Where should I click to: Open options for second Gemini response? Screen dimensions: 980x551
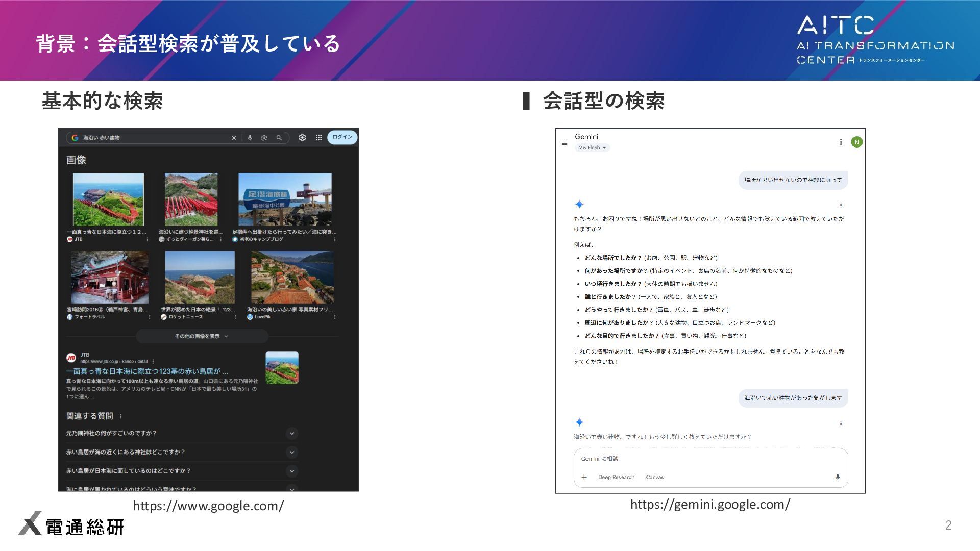click(x=841, y=423)
